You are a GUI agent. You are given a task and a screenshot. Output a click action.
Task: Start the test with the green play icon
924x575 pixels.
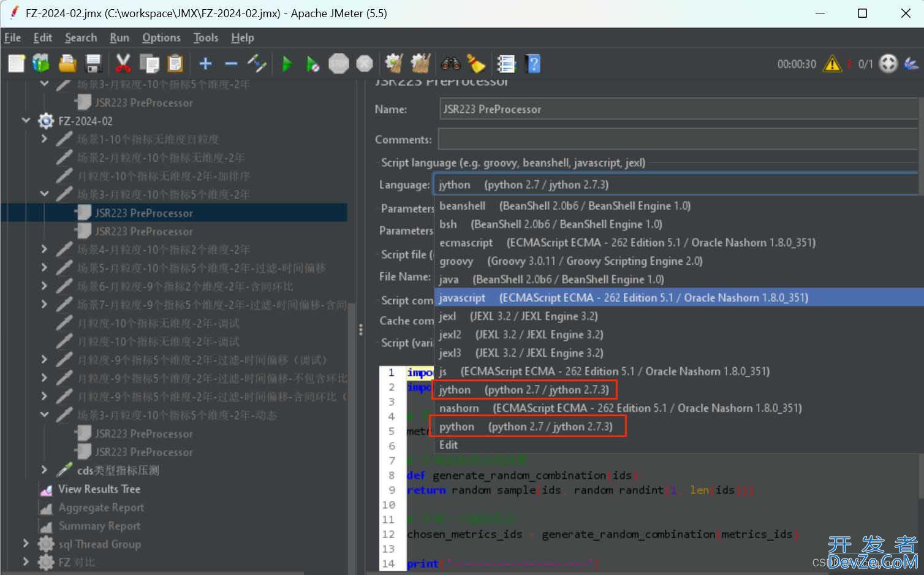tap(287, 63)
